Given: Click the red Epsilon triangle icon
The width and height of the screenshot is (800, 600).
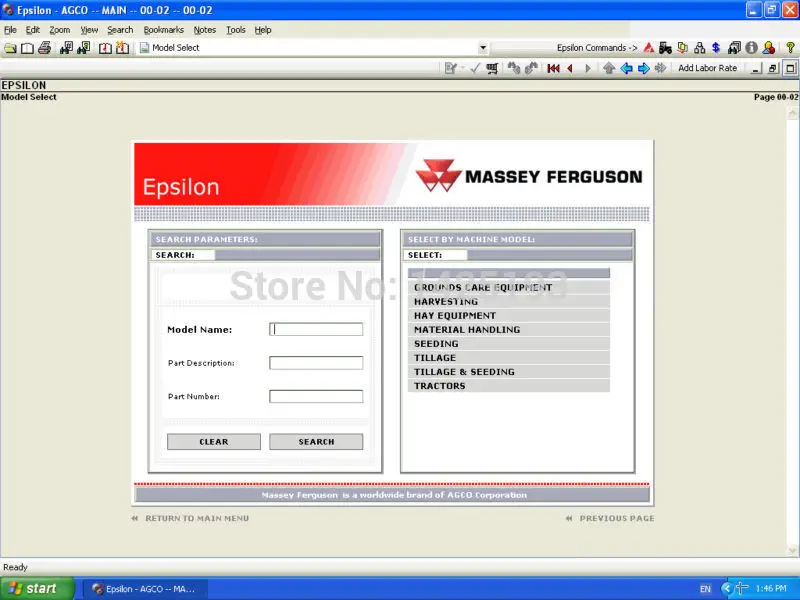Looking at the screenshot, I should (x=648, y=47).
